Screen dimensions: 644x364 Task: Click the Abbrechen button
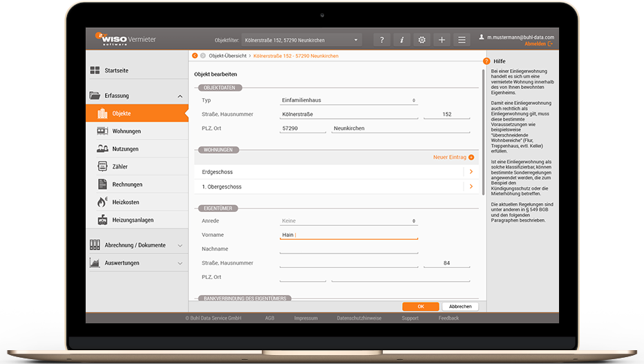point(460,306)
